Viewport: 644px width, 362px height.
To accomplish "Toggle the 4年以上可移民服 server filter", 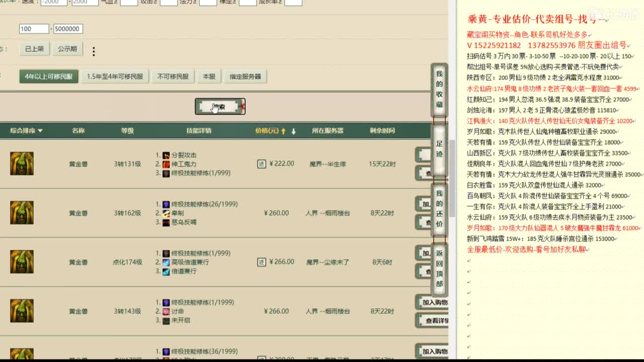I will tap(49, 76).
